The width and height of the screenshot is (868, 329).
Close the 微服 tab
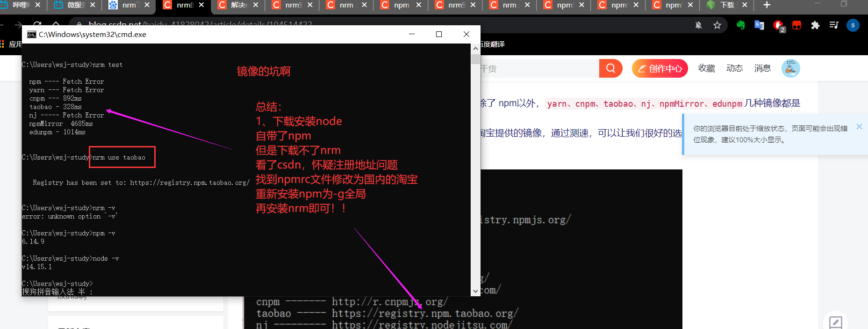coord(92,5)
